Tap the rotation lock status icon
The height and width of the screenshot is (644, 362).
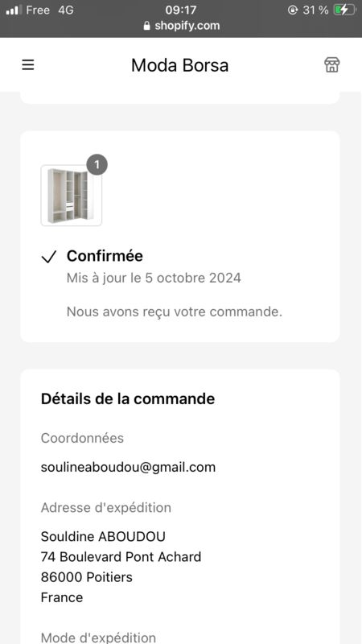click(x=293, y=10)
